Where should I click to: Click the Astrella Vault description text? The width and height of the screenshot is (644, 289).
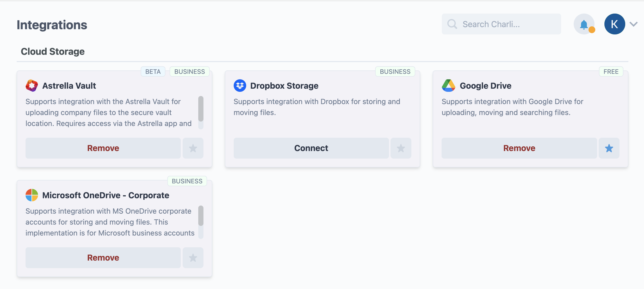click(109, 112)
